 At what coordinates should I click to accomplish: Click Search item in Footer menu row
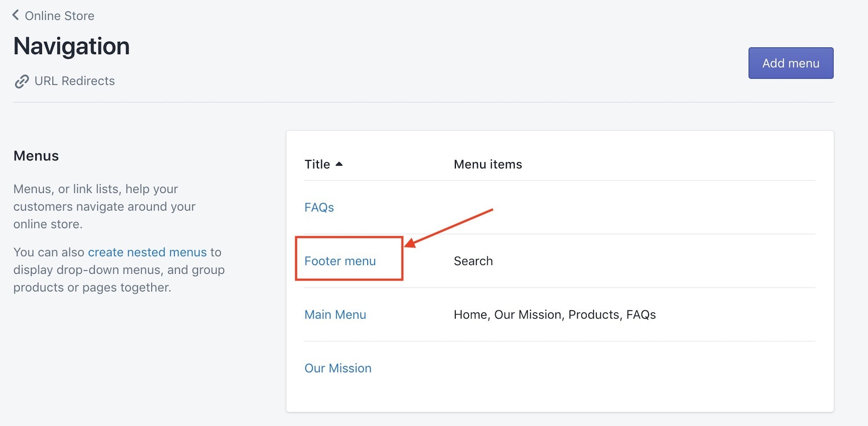pos(473,261)
